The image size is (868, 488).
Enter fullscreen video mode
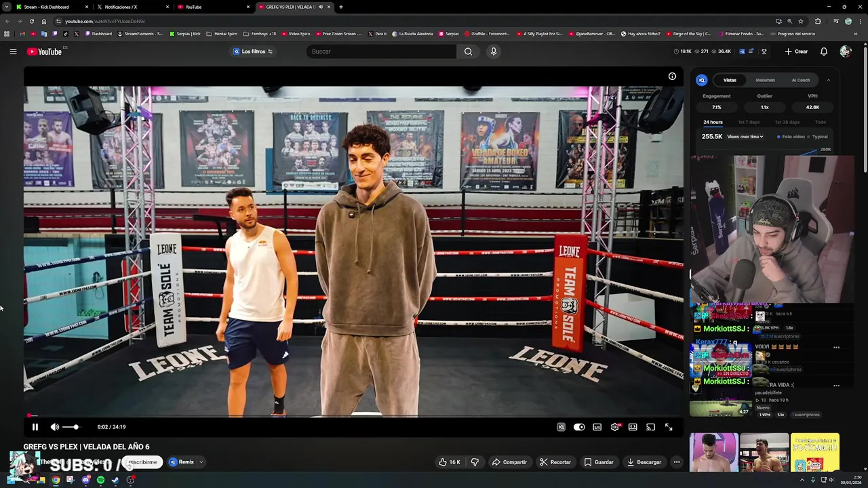(x=669, y=427)
